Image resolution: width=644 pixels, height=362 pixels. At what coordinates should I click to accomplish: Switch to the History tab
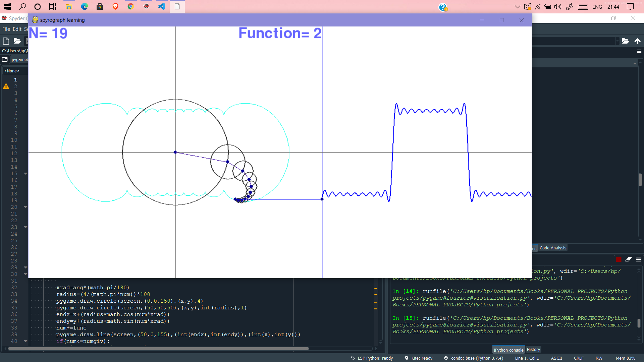533,350
